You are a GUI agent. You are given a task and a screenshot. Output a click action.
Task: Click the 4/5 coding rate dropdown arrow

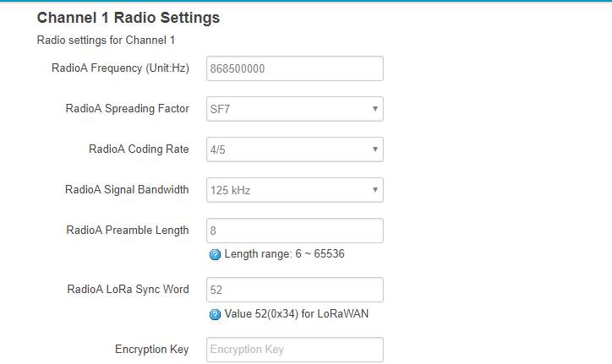375,149
